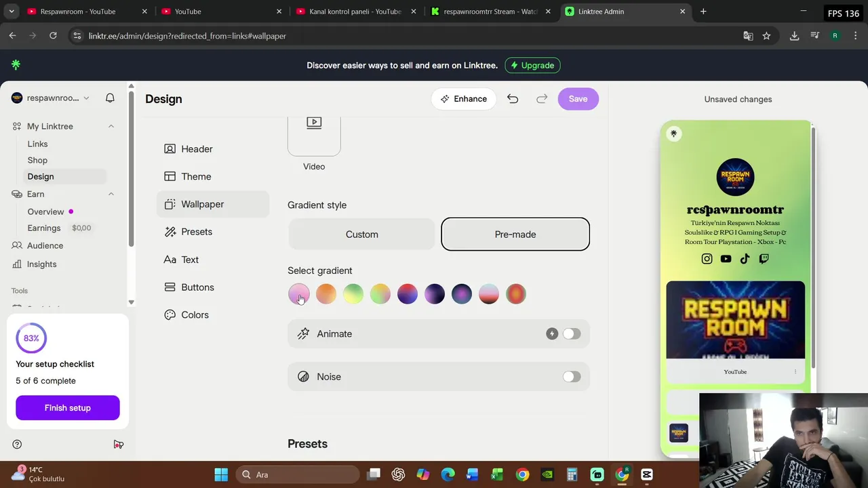Screen dimensions: 868x488
Task: Open Earn Overview in the sidebar
Action: 45,211
